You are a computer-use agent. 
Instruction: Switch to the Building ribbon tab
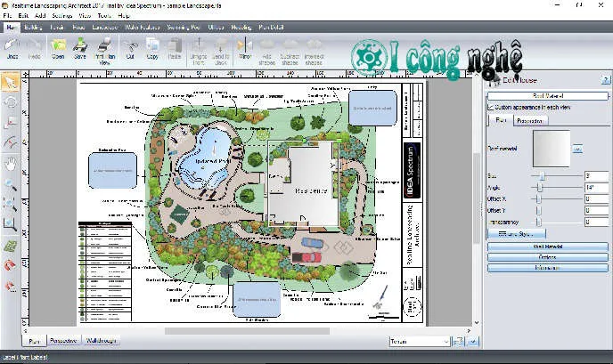coord(33,28)
